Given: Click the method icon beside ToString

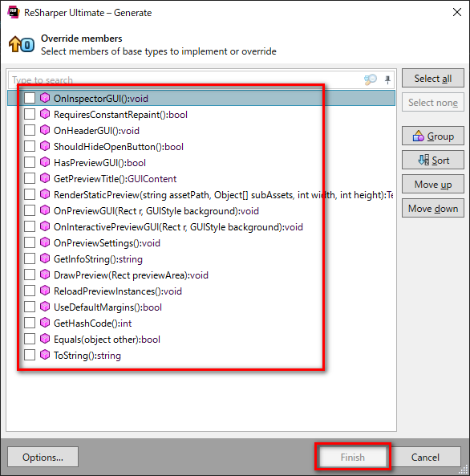Looking at the screenshot, I should click(45, 355).
